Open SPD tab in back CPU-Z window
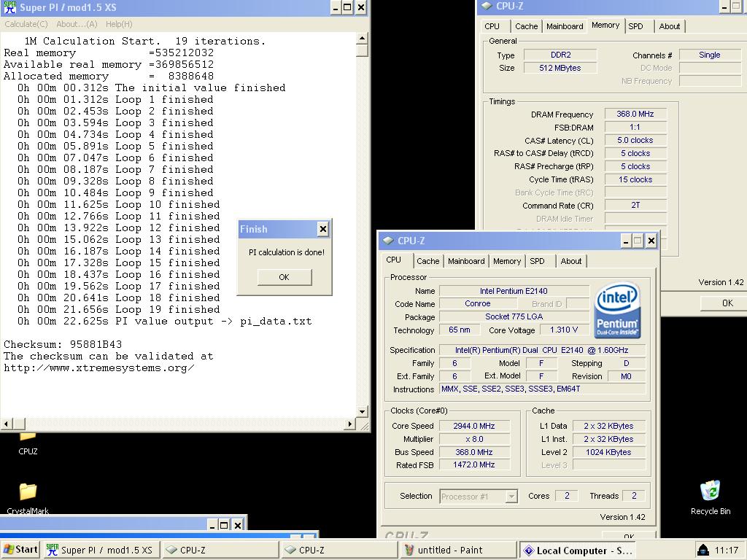747x560 pixels. pos(635,27)
